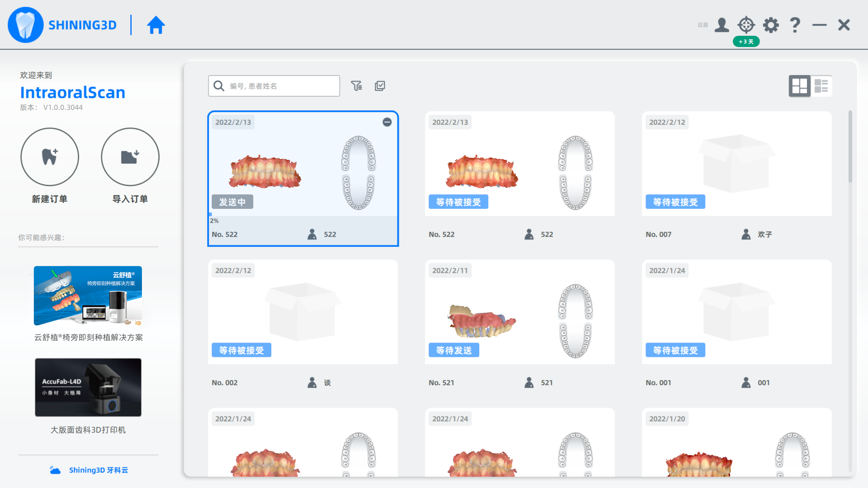This screenshot has height=488, width=868.
Task: Open the 云舒植 implant solution banner
Action: click(88, 296)
